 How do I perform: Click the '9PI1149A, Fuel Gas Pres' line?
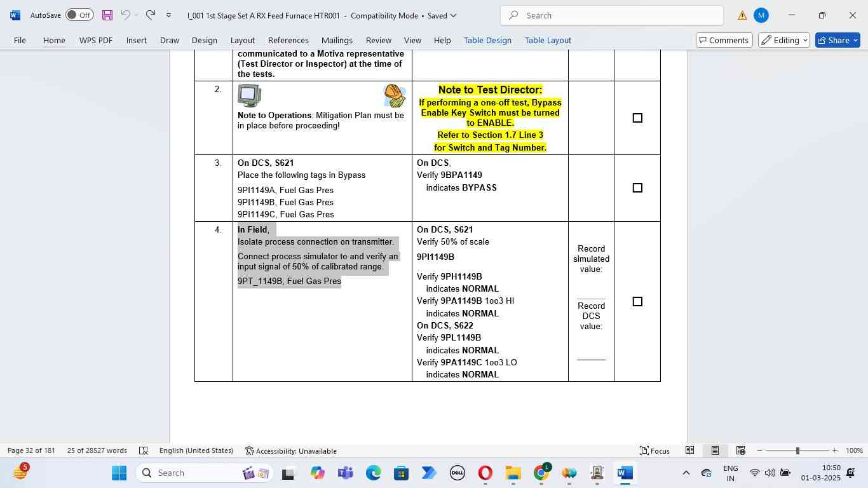pyautogui.click(x=285, y=190)
